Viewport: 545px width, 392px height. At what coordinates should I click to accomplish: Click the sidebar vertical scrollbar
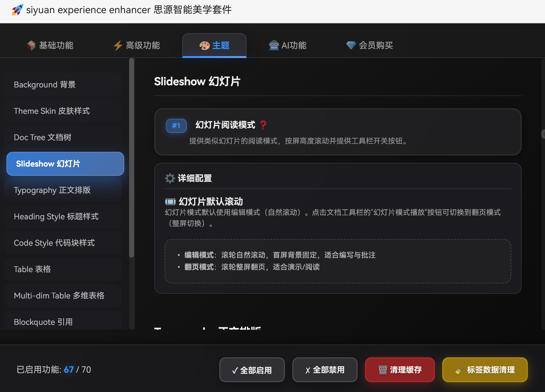pos(132,158)
